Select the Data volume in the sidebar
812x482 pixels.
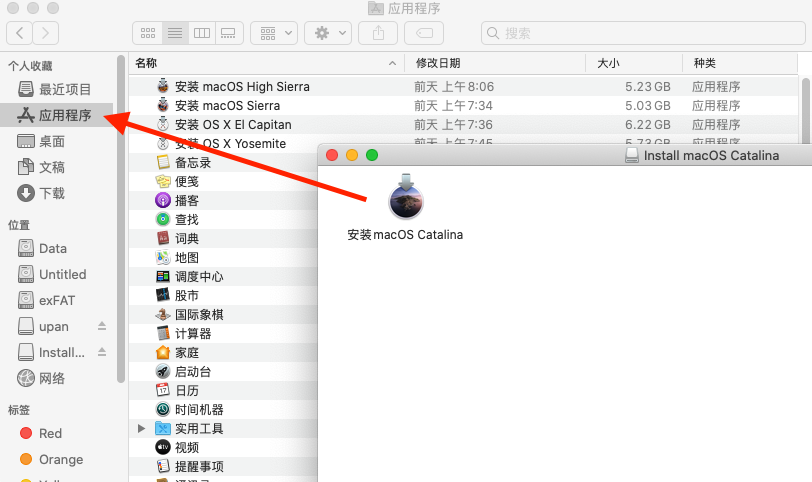click(x=56, y=249)
